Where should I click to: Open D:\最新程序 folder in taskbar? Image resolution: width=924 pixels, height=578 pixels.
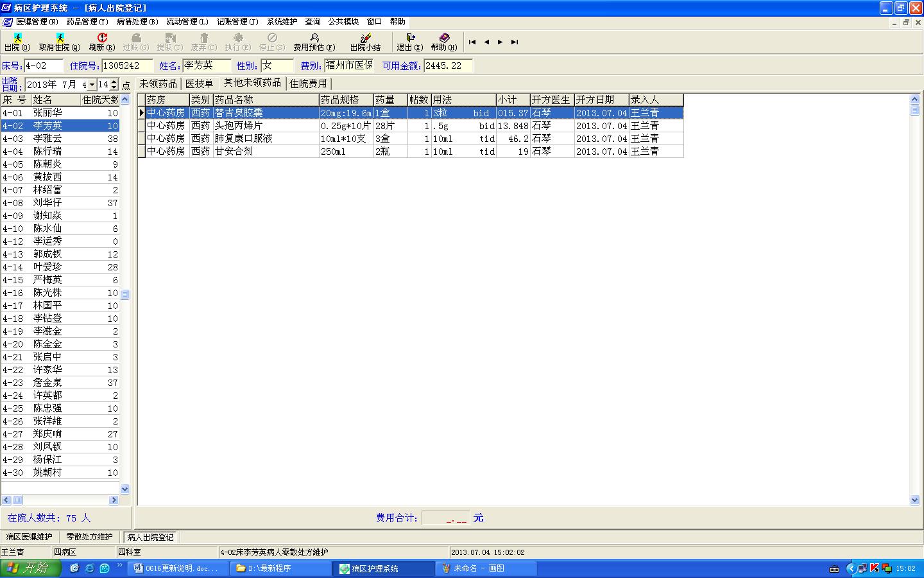(x=280, y=568)
